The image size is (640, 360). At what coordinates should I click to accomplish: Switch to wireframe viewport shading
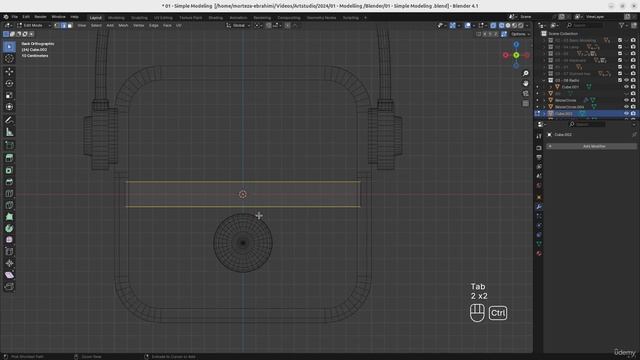(x=502, y=25)
